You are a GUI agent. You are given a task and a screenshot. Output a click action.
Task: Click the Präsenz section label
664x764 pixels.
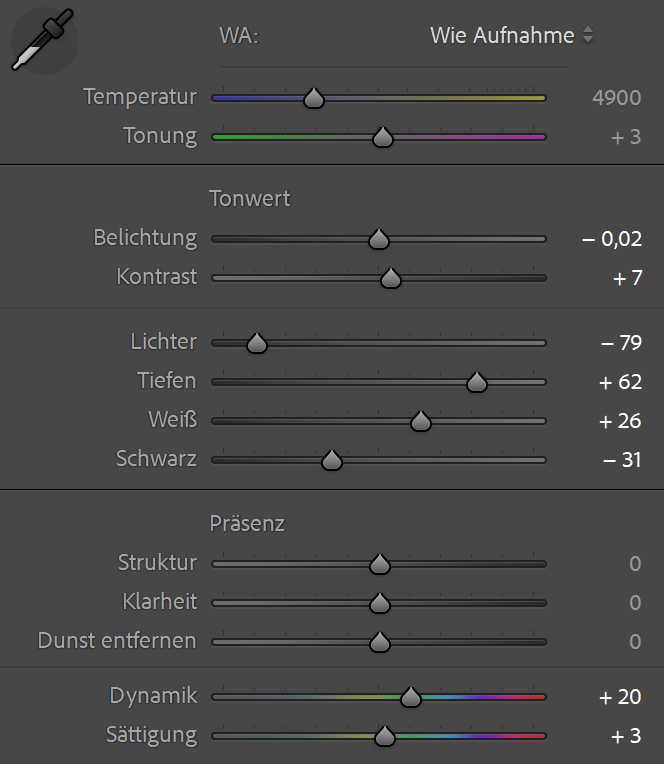[247, 523]
